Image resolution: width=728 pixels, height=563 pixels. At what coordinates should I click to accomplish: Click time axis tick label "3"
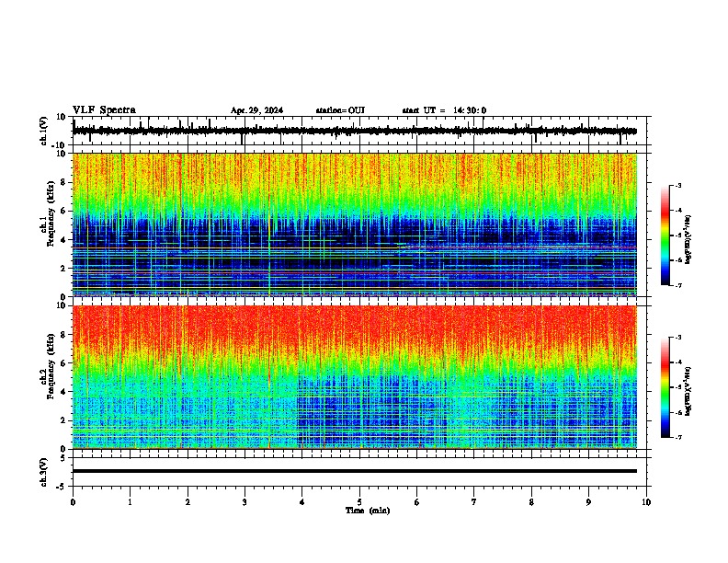[245, 502]
